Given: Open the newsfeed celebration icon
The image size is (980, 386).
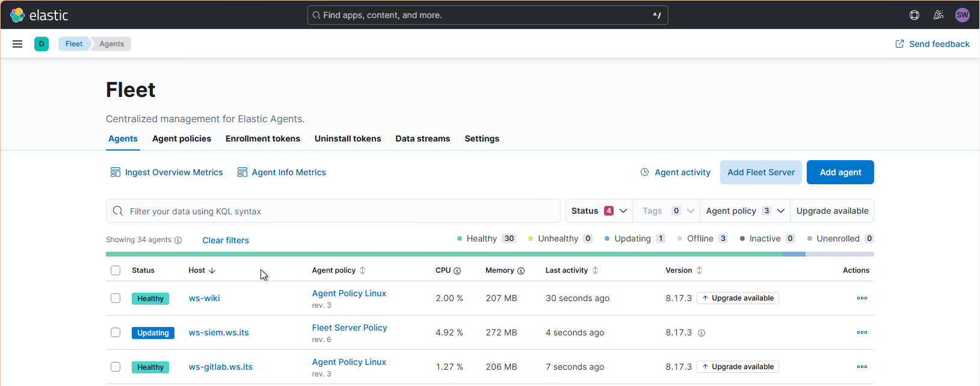Looking at the screenshot, I should click(938, 15).
